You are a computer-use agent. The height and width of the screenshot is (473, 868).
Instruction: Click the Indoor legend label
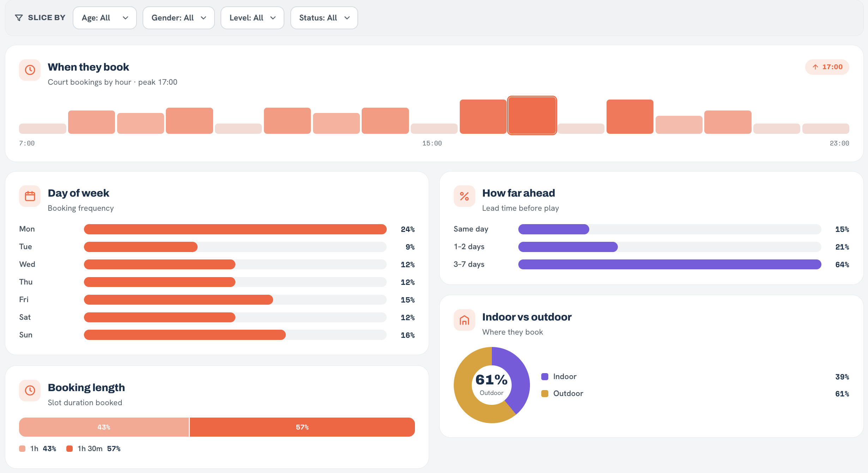(565, 377)
